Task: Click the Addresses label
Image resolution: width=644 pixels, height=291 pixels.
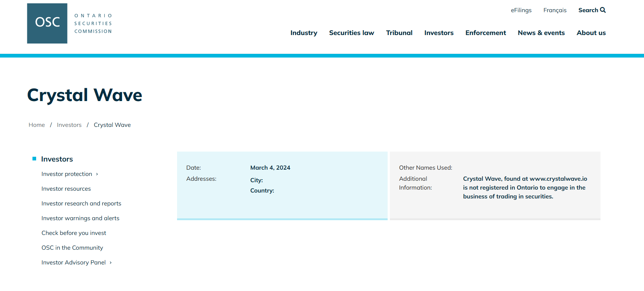Action: click(x=201, y=179)
